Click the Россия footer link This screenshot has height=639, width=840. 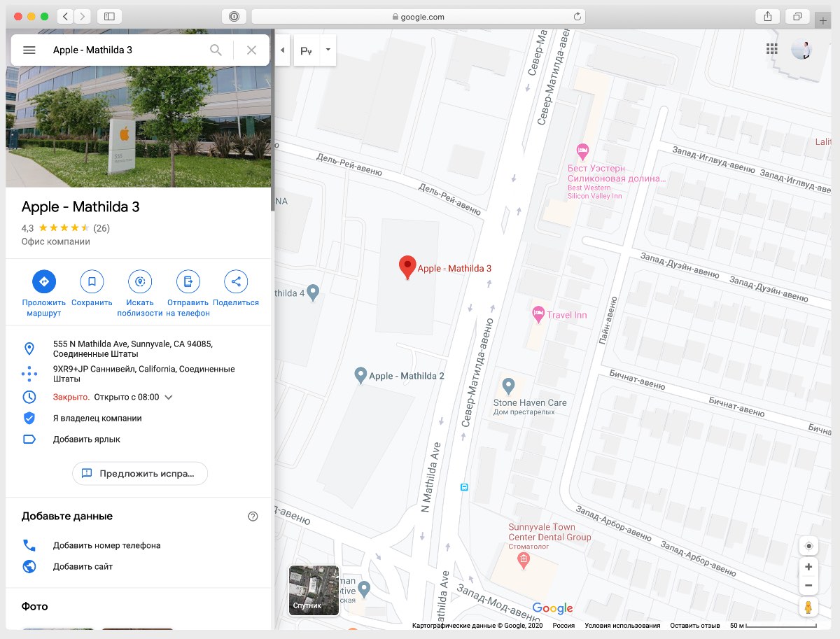click(563, 626)
